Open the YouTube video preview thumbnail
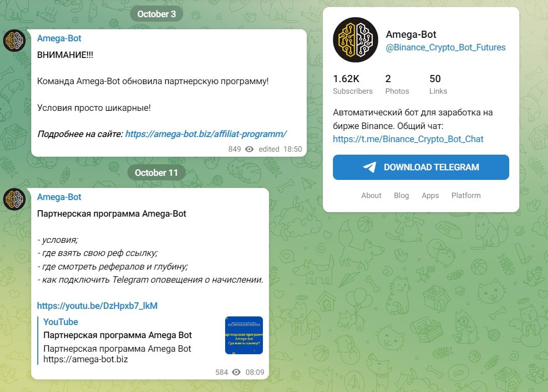Screen dimensions: 548x392 [x=244, y=335]
